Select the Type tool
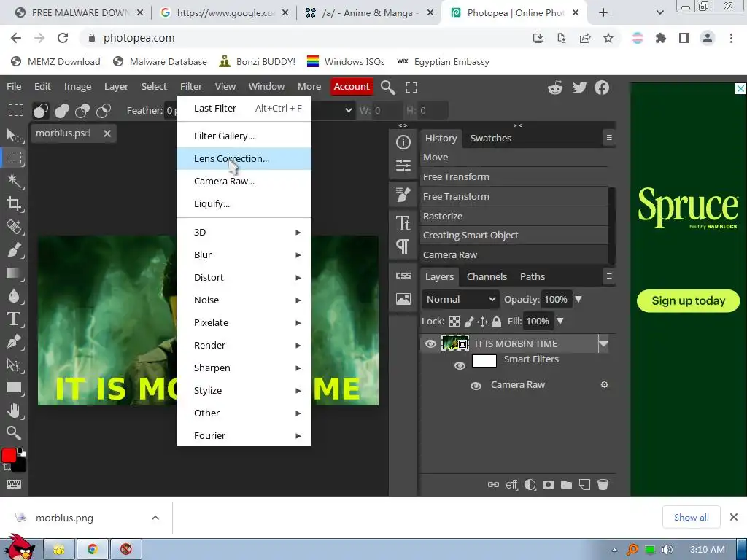 pyautogui.click(x=14, y=319)
